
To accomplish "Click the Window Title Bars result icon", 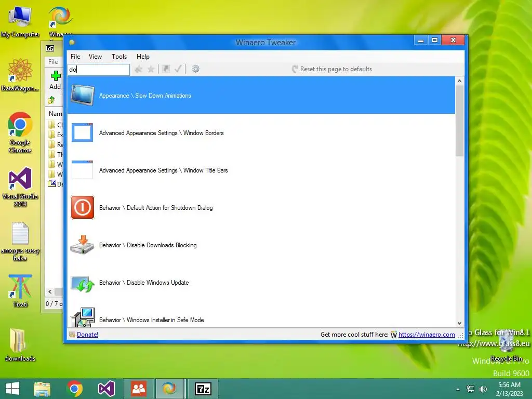I will tap(83, 170).
